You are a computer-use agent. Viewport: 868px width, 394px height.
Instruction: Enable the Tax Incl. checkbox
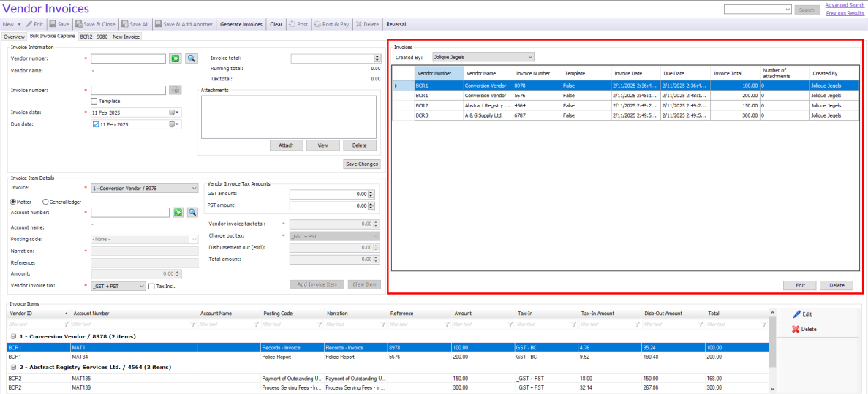coord(151,286)
